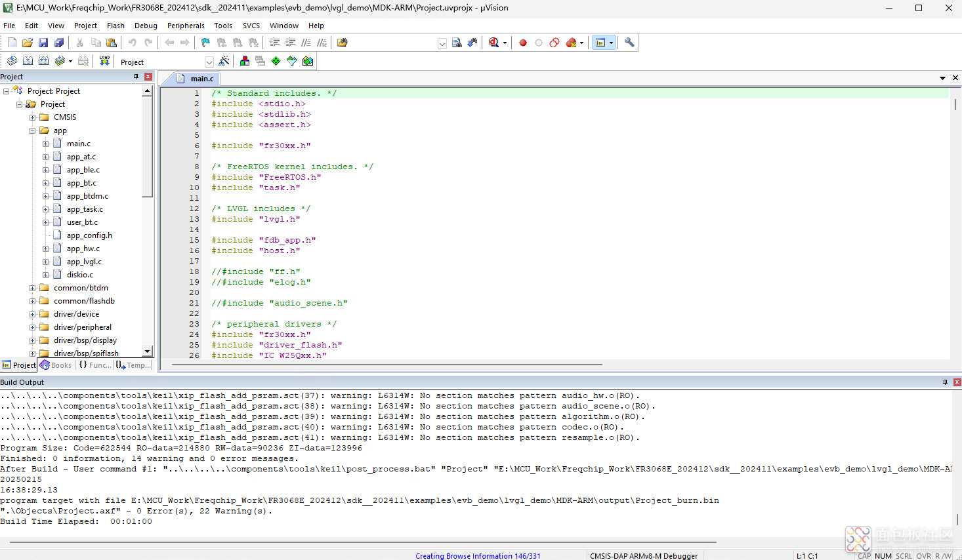Open the batch build dropdown arrow
Image resolution: width=962 pixels, height=560 pixels.
pyautogui.click(x=70, y=62)
